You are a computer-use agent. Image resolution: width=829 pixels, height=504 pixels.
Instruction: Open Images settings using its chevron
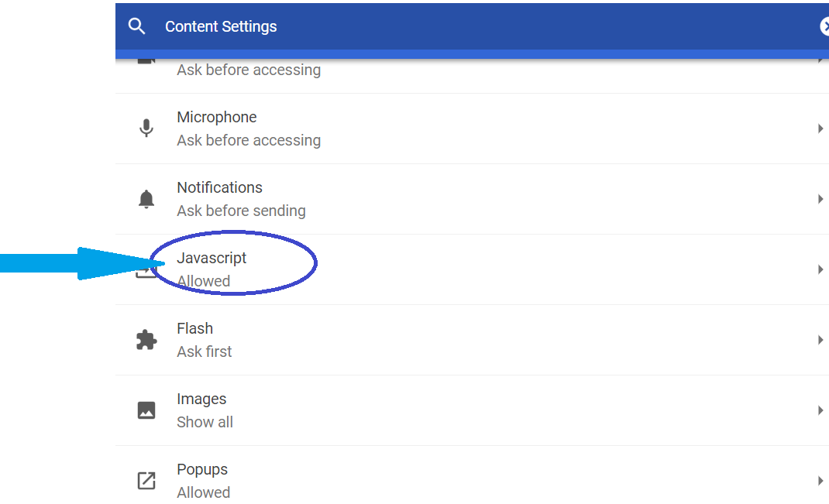tap(820, 410)
